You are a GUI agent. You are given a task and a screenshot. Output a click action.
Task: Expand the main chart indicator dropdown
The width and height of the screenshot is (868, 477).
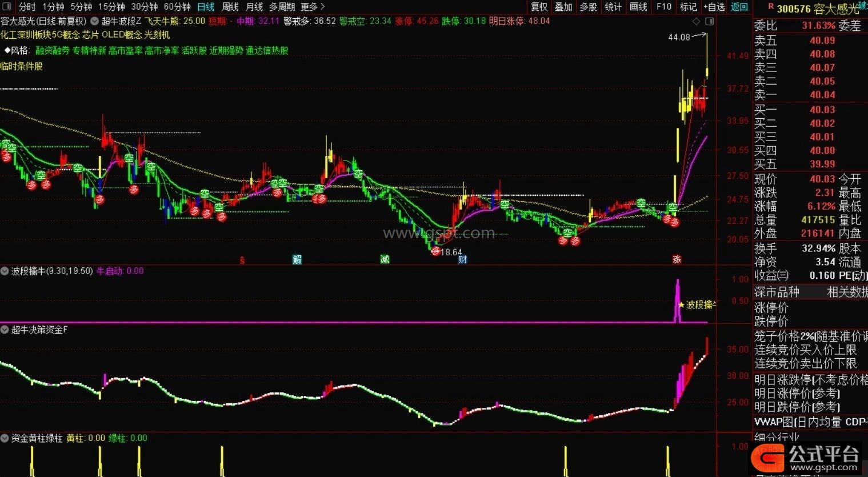pos(94,21)
